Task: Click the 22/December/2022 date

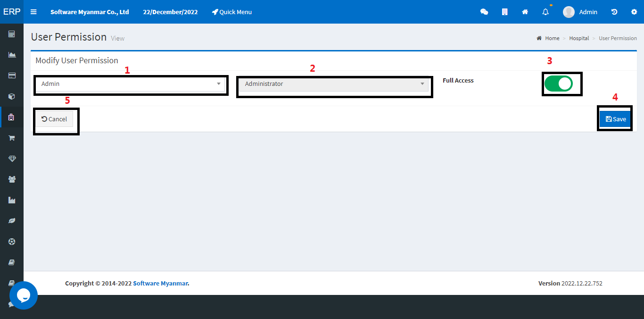Action: coord(171,12)
